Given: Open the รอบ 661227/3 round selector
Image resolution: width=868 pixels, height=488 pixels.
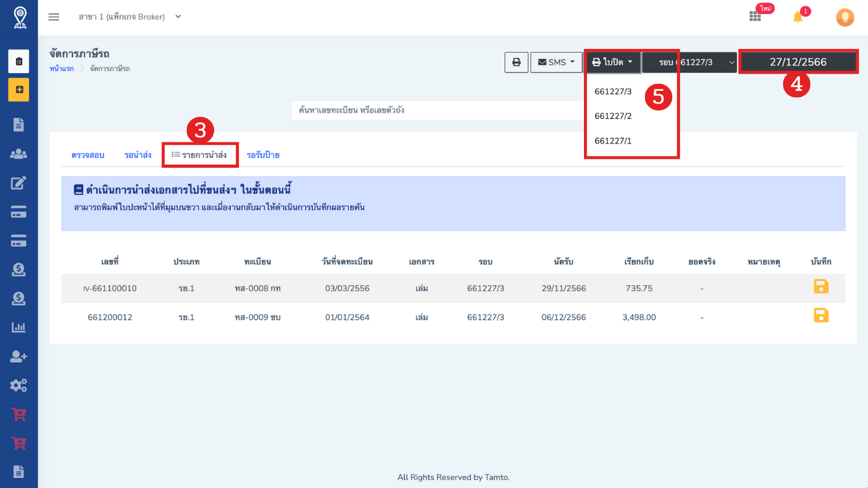Looking at the screenshot, I should pos(689,62).
